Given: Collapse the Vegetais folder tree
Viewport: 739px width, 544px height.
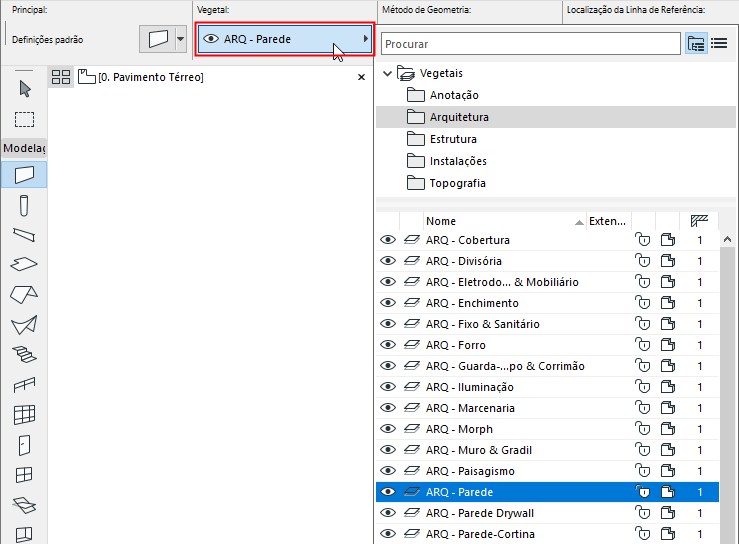Looking at the screenshot, I should (387, 74).
